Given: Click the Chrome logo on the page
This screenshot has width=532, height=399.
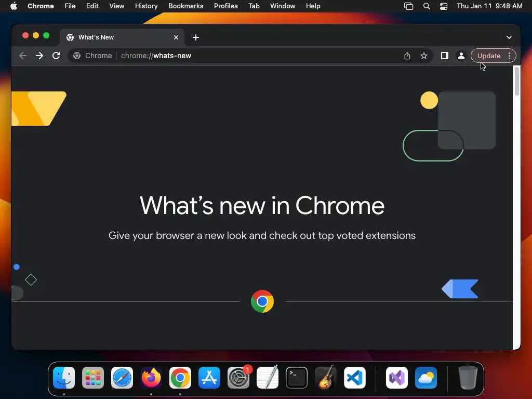Looking at the screenshot, I should coord(262,301).
